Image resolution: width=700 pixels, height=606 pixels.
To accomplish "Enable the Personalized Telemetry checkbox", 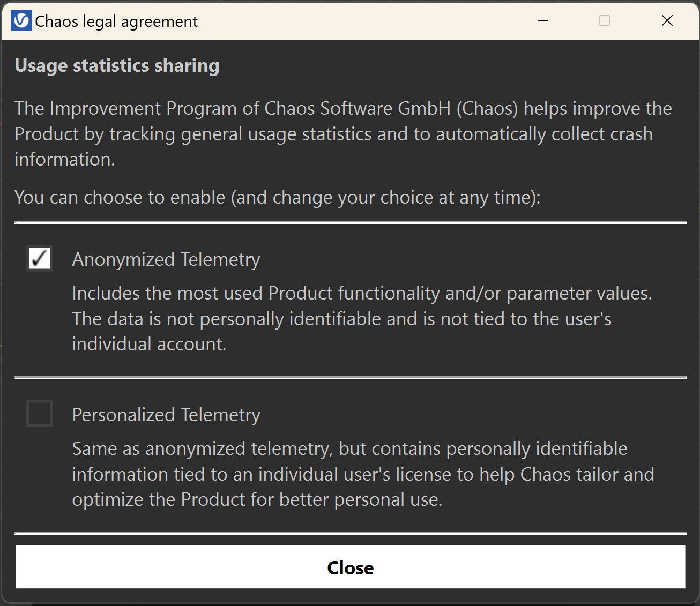I will pos(40,414).
